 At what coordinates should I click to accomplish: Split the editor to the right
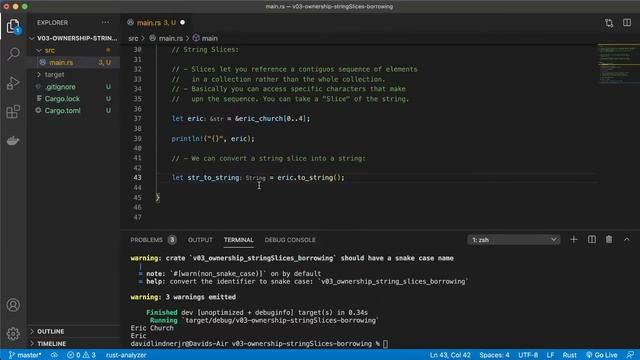tap(627, 23)
